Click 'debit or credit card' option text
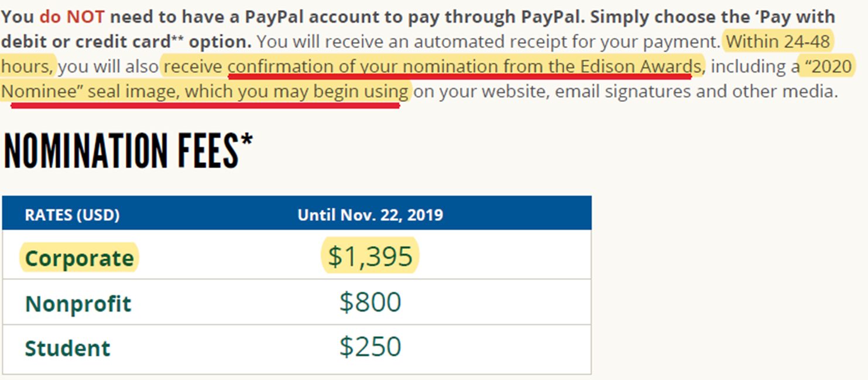Screen dimensions: 868x380 pyautogui.click(x=85, y=42)
